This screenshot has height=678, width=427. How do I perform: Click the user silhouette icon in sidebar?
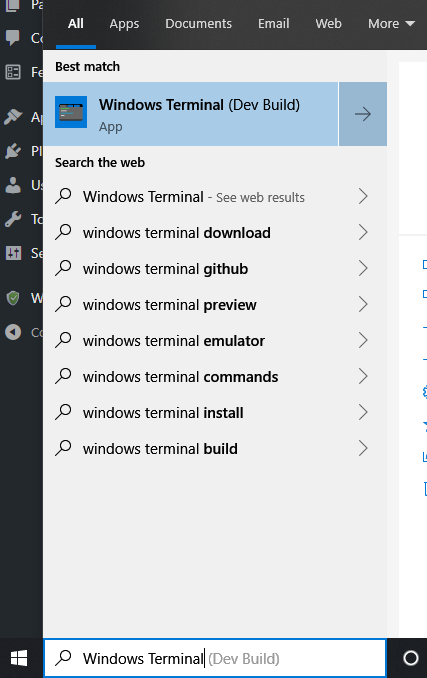point(13,185)
